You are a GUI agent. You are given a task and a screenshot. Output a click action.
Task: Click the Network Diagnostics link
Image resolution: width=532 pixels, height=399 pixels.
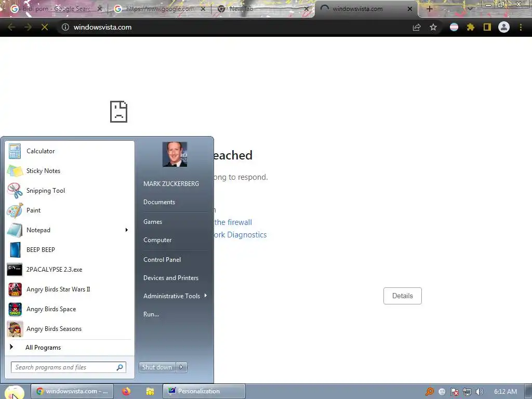(240, 235)
